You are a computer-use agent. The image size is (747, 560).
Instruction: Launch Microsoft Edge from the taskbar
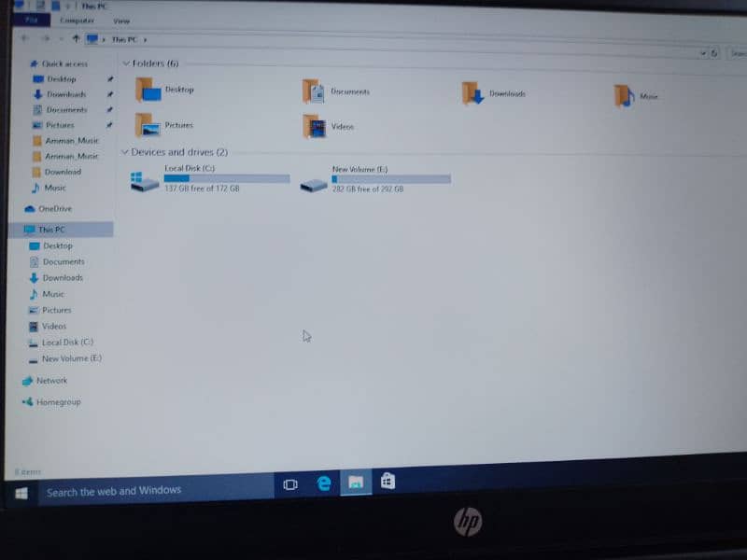point(324,483)
